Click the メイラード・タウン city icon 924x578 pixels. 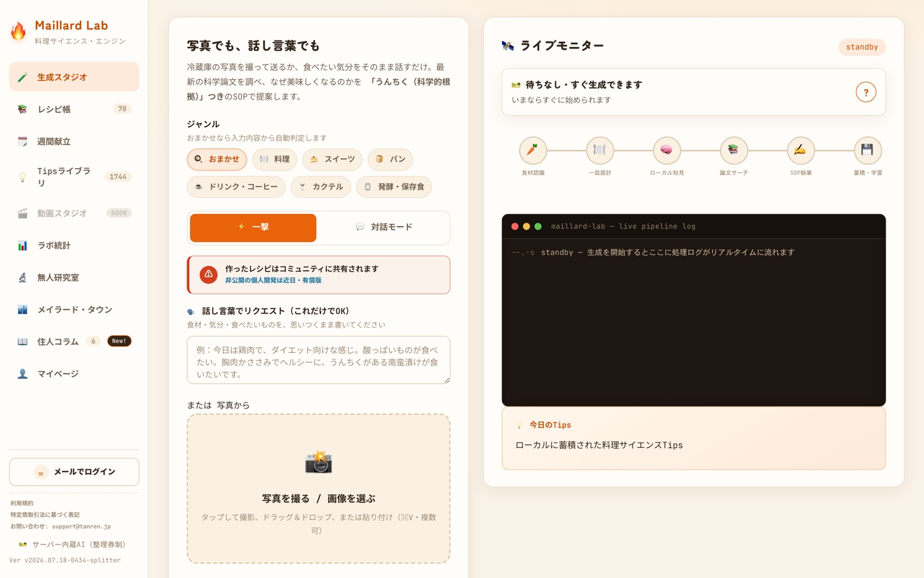tap(23, 310)
